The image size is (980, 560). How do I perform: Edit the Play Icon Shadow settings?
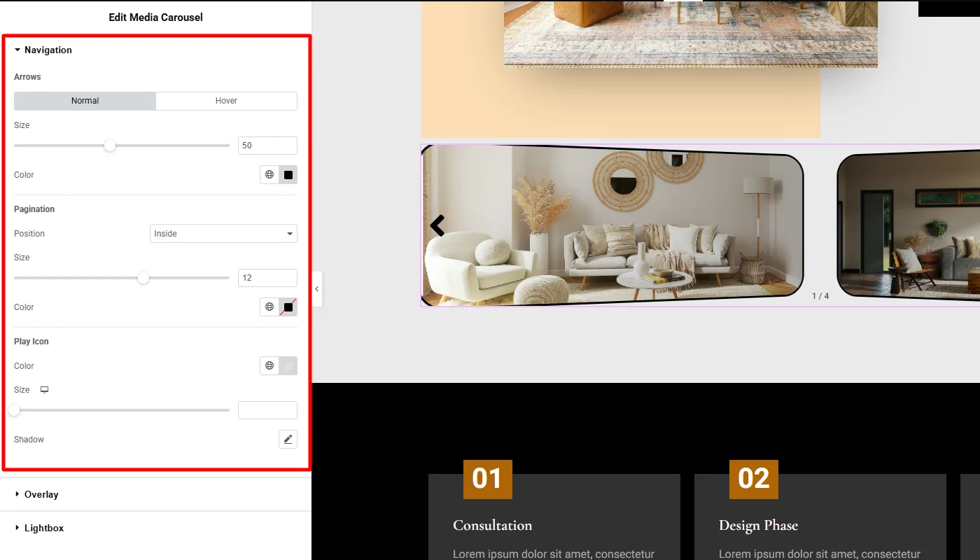(288, 440)
